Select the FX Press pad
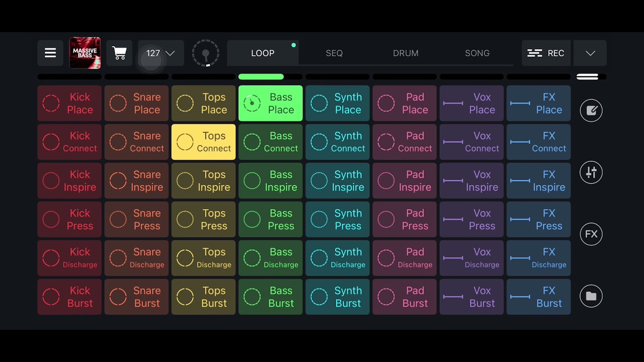644x362 pixels. (538, 219)
